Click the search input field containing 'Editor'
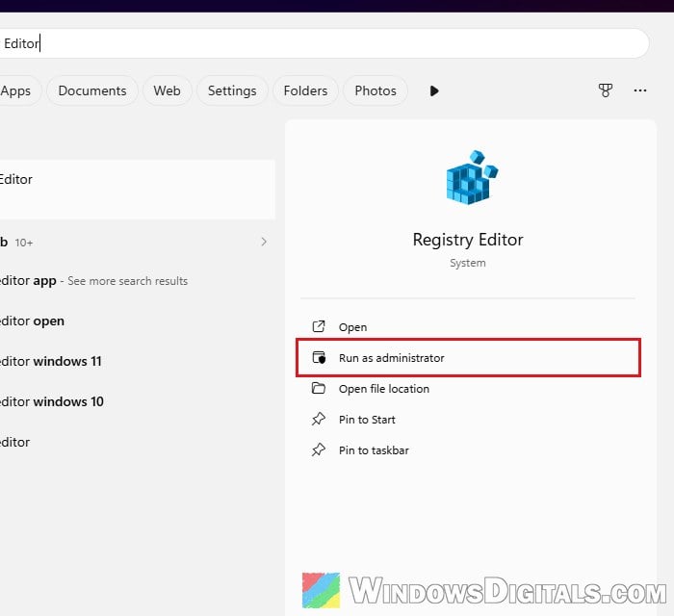Screen dimensions: 674x616 click(x=323, y=43)
